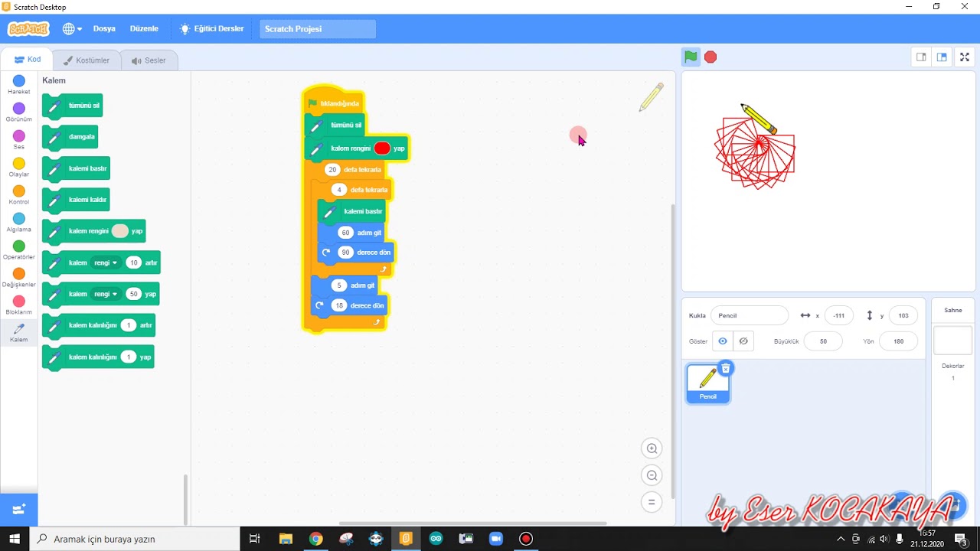Click value 50 in kalem rengi yap block
This screenshot has height=551, width=980.
pos(134,294)
